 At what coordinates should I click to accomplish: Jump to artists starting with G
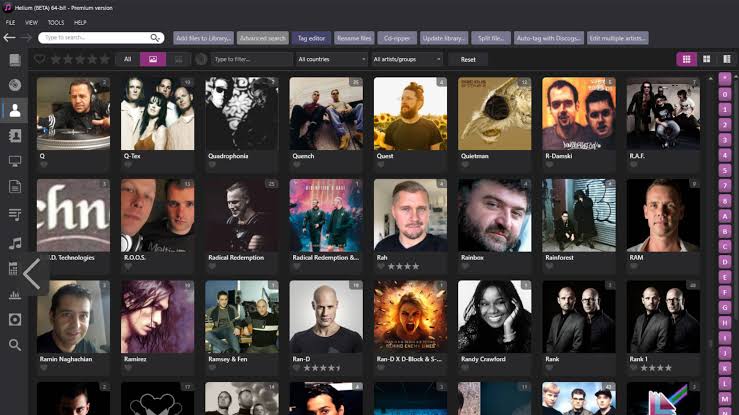[x=725, y=308]
